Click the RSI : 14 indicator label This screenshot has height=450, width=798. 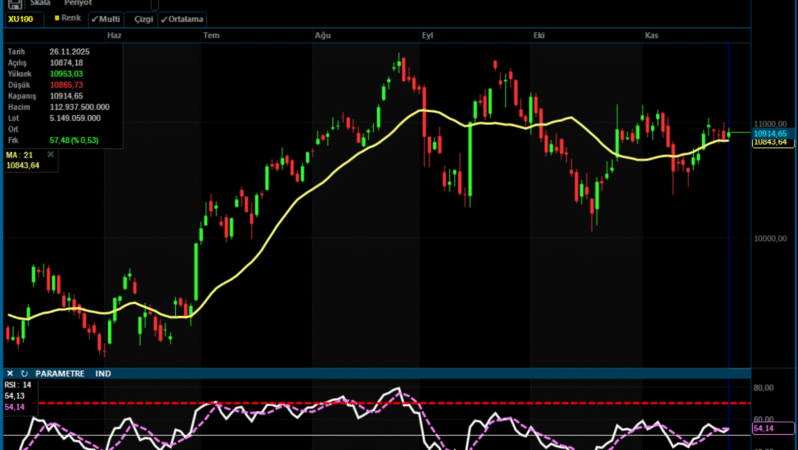coord(18,385)
